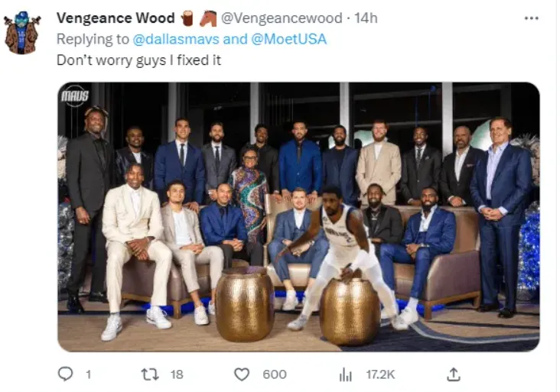Open tweet analytics bar chart icon
Screen dimensions: 560x392
coord(346,374)
